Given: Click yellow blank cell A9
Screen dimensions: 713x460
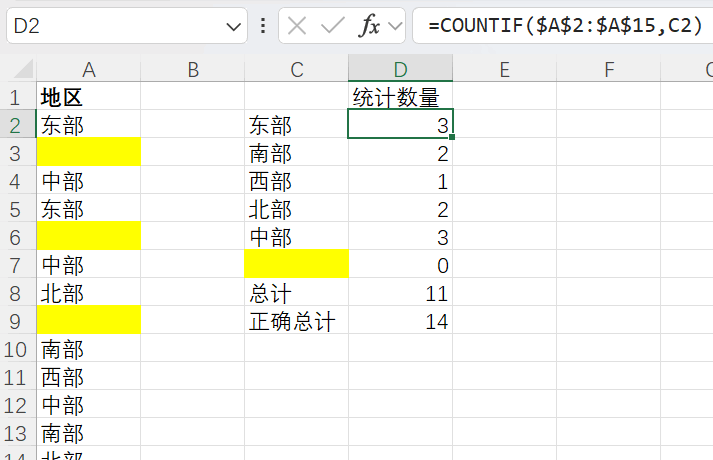Looking at the screenshot, I should point(89,320).
